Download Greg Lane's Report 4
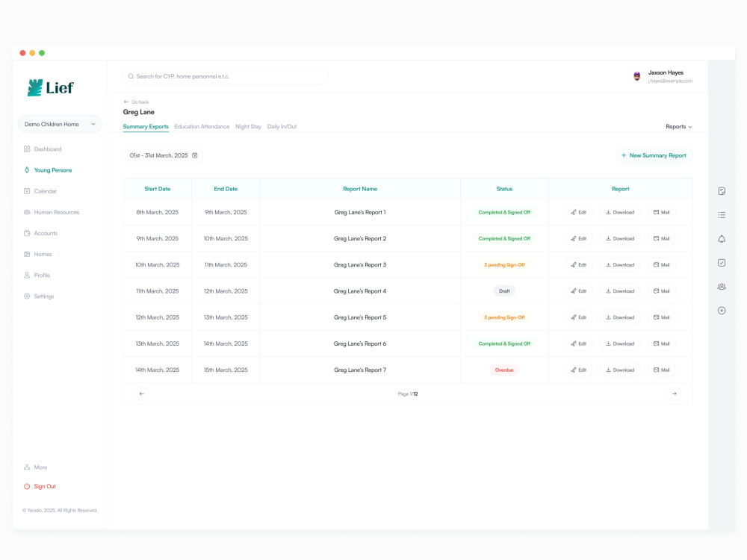This screenshot has width=747, height=560. 620,291
